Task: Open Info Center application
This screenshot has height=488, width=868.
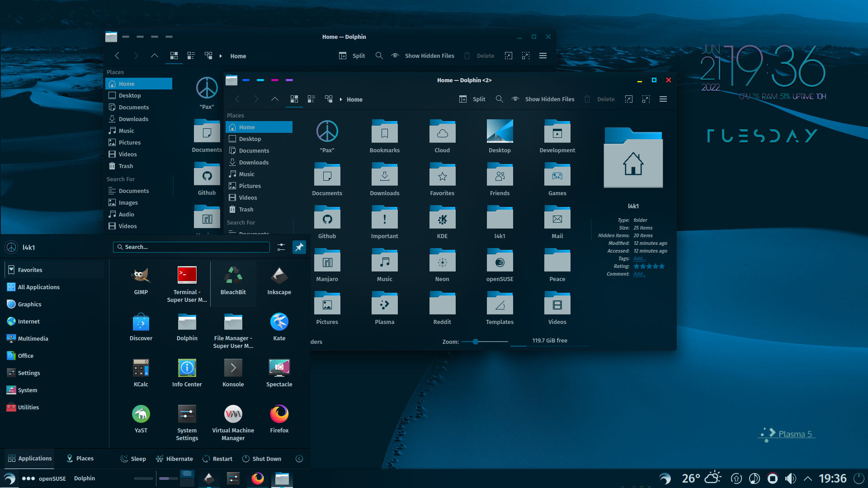Action: [x=187, y=373]
